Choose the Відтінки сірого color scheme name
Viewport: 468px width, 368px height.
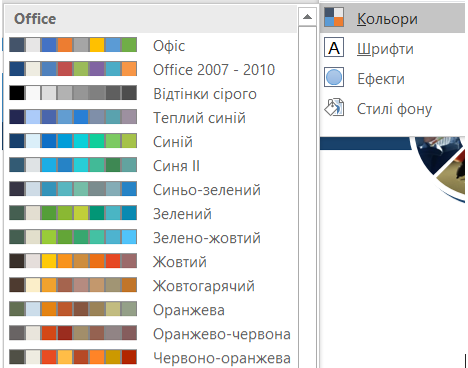[205, 94]
